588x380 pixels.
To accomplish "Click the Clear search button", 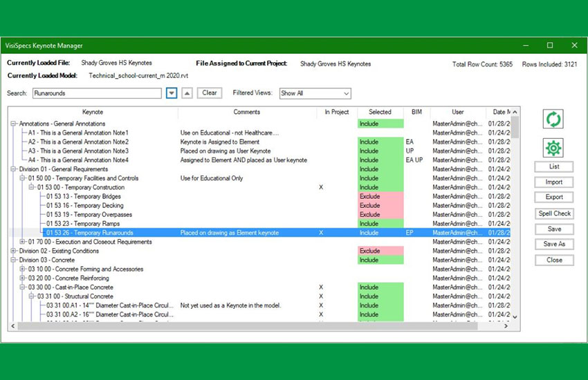I will [210, 93].
